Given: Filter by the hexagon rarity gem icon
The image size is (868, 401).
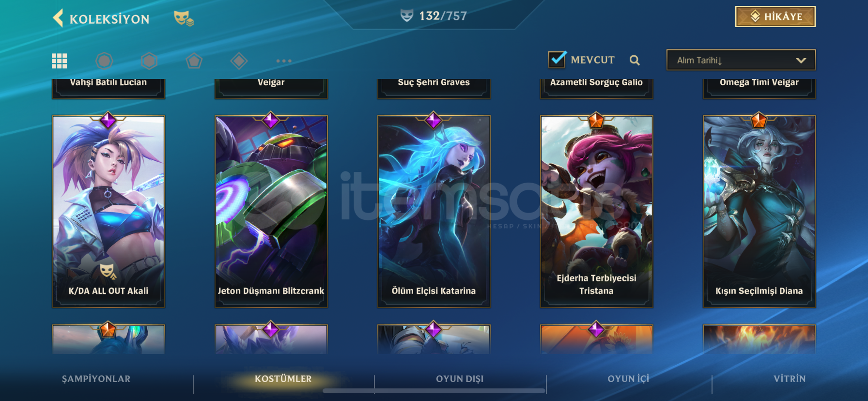Looking at the screenshot, I should [149, 61].
